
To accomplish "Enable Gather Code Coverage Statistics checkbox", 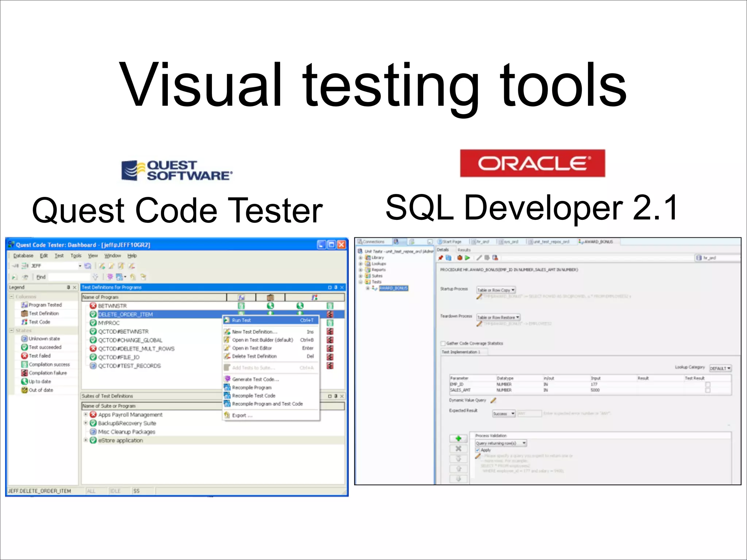I will click(x=443, y=343).
